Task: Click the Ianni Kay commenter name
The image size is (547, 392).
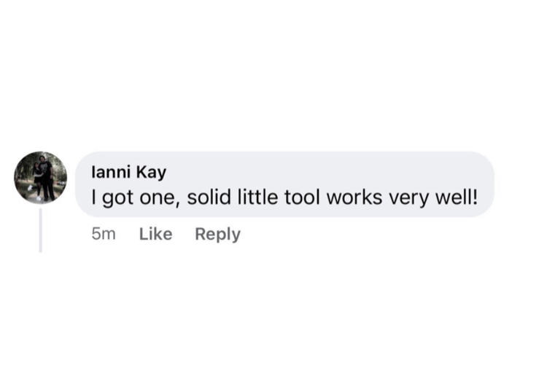Action: coord(128,173)
